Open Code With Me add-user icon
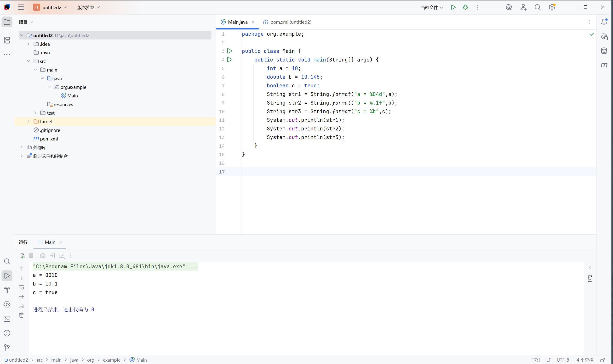Viewport: 613px width, 364px height. (523, 7)
